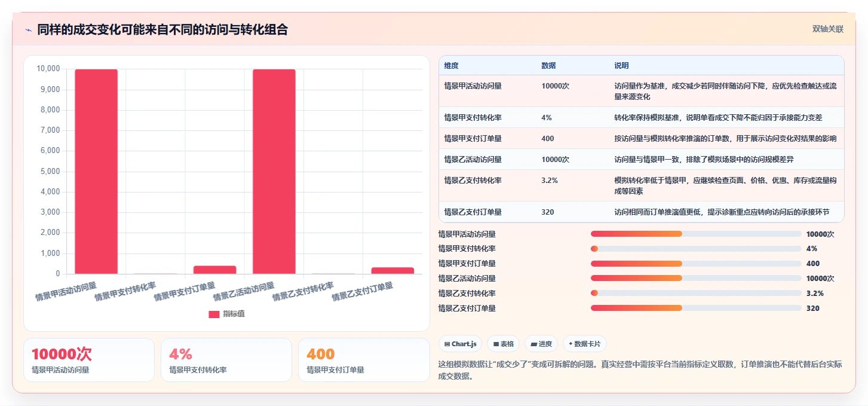Screen dimensions: 868x406
Task: Open the 4% 情景甲支付转化率 data card
Action: (x=226, y=360)
